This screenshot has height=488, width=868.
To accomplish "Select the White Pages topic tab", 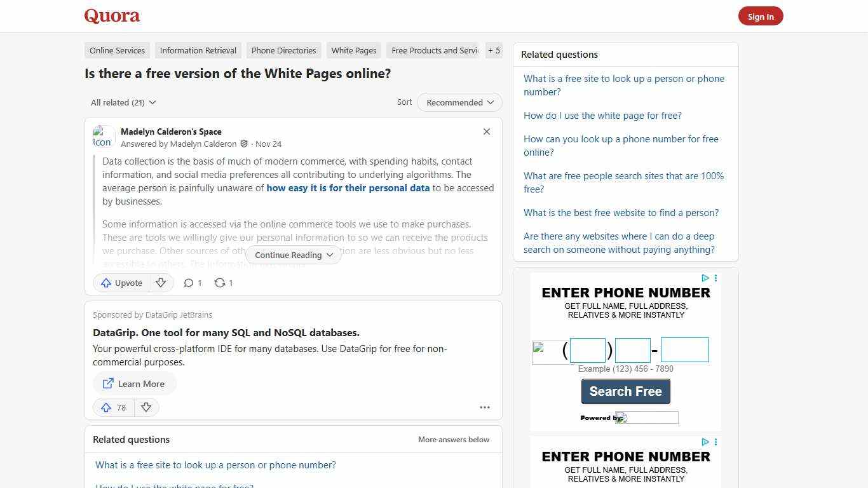I will 353,50.
